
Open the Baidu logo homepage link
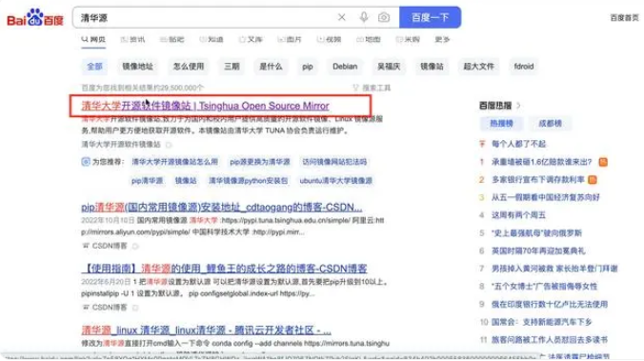point(35,18)
